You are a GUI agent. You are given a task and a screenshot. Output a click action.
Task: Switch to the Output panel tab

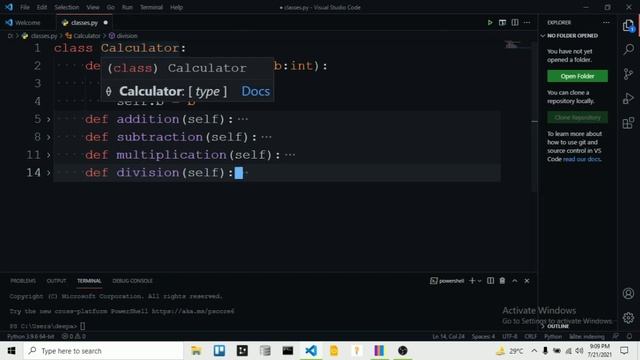coord(56,281)
